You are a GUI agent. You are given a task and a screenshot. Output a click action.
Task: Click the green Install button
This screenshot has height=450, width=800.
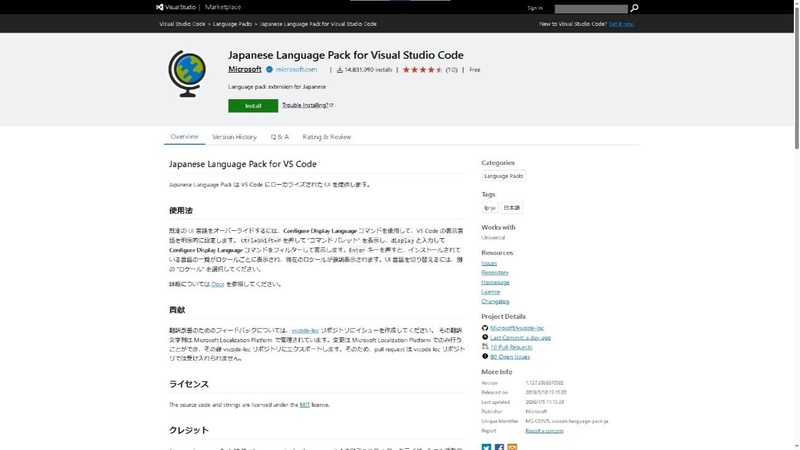tap(253, 106)
